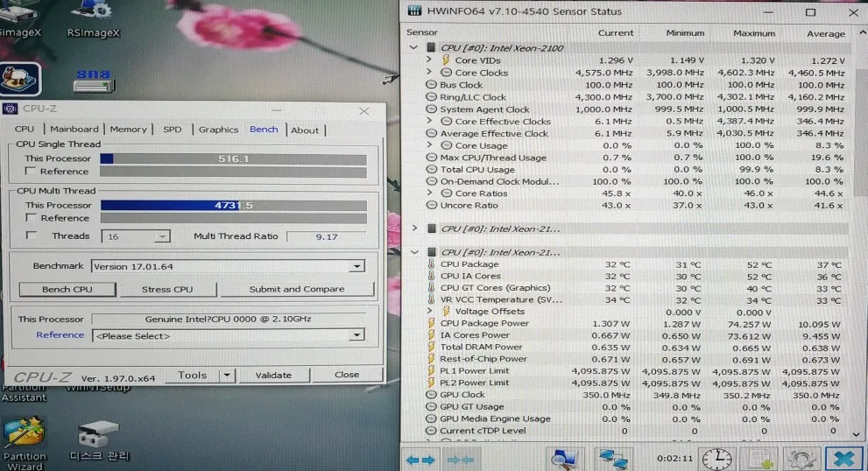Open the sna desktop shortcut
The image size is (868, 471).
93,81
